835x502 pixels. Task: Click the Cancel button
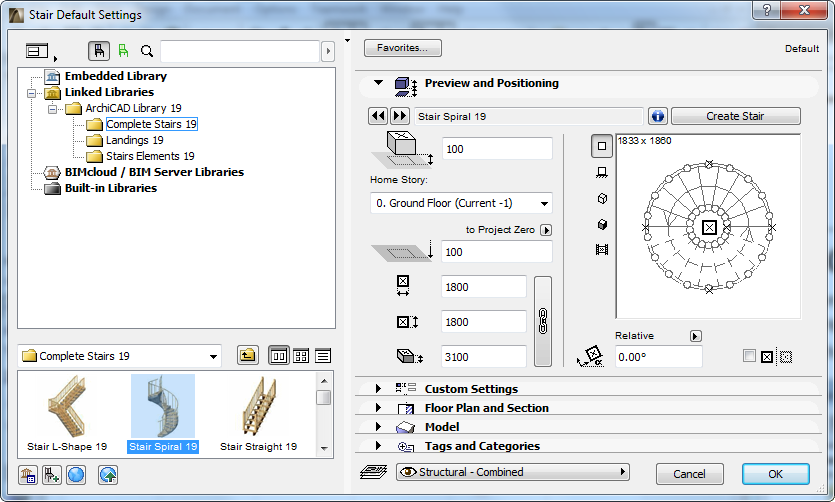(689, 474)
